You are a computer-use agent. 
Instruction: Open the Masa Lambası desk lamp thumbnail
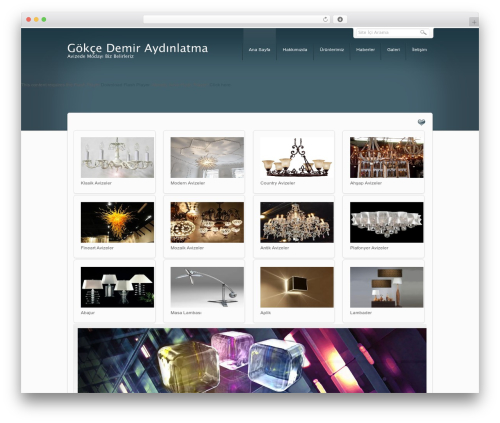tap(207, 287)
